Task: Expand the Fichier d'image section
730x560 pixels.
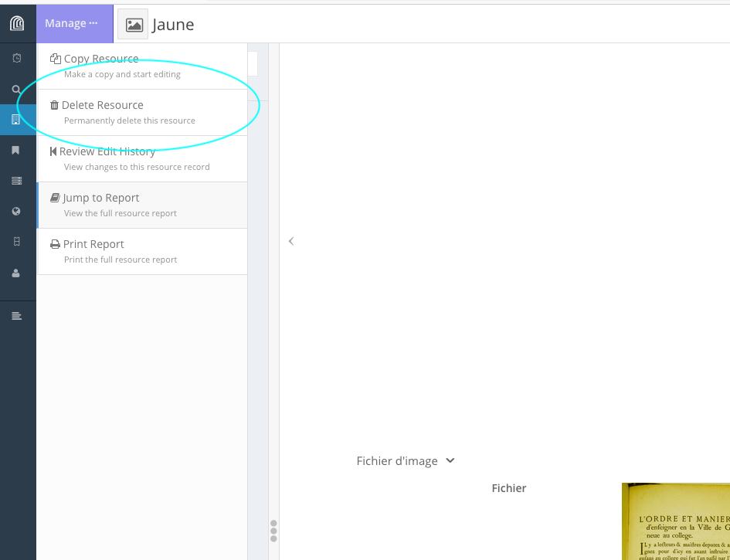Action: (x=406, y=461)
